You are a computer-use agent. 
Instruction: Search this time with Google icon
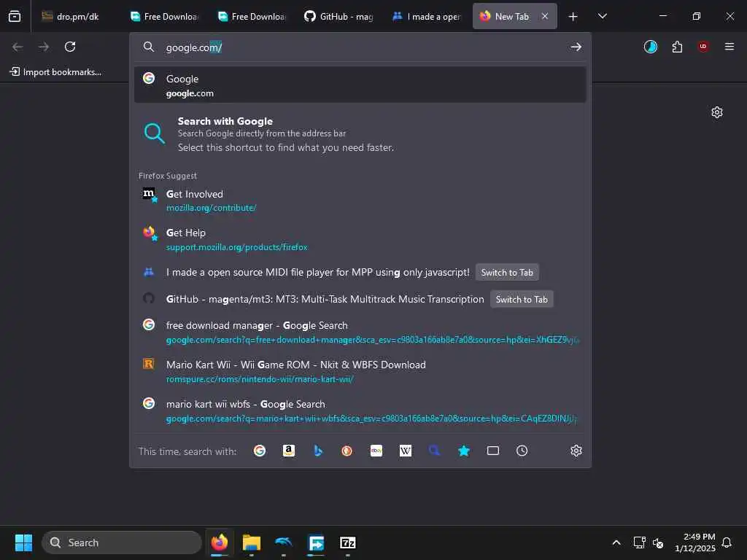[x=260, y=451]
